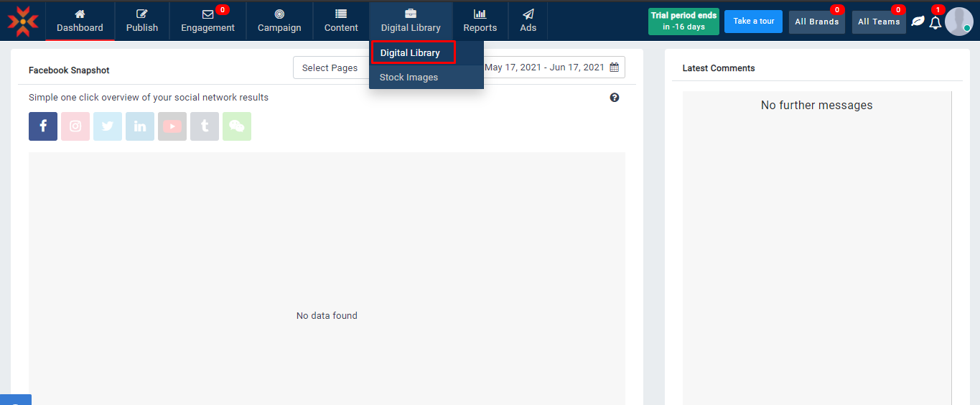
Task: Click the LinkedIn network icon
Action: point(140,126)
